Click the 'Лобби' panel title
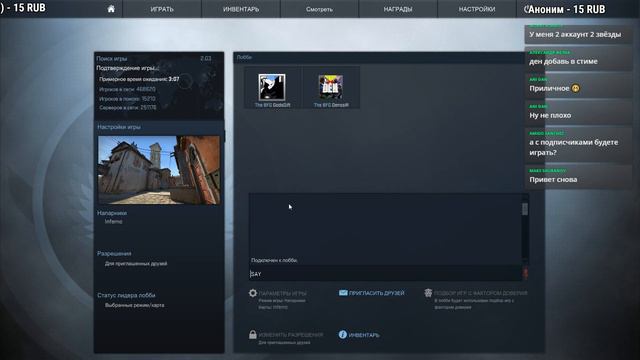This screenshot has height=360, width=640. pyautogui.click(x=244, y=58)
